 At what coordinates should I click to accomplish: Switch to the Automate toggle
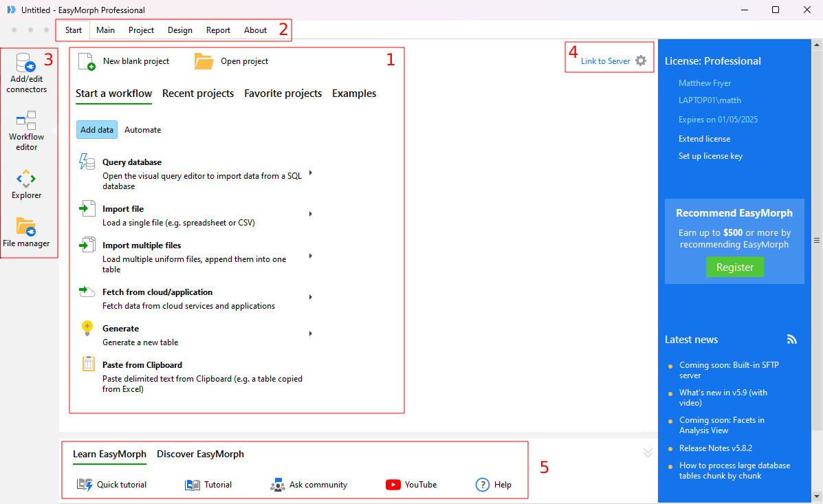pos(143,130)
